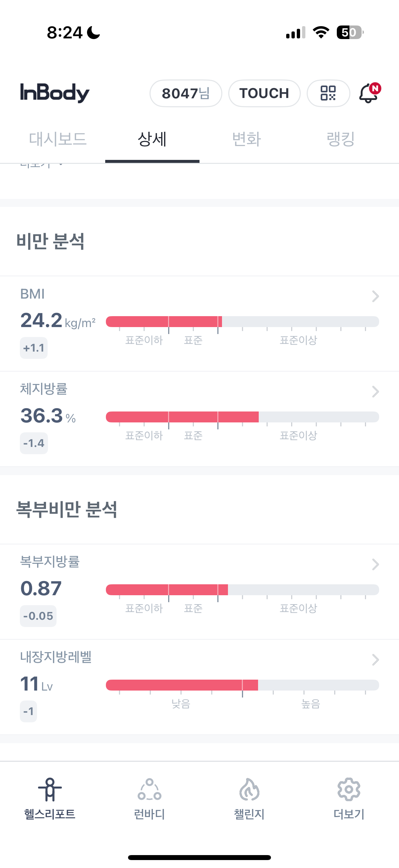Image resolution: width=399 pixels, height=868 pixels.
Task: Open 더보기 gear icon
Action: click(349, 789)
